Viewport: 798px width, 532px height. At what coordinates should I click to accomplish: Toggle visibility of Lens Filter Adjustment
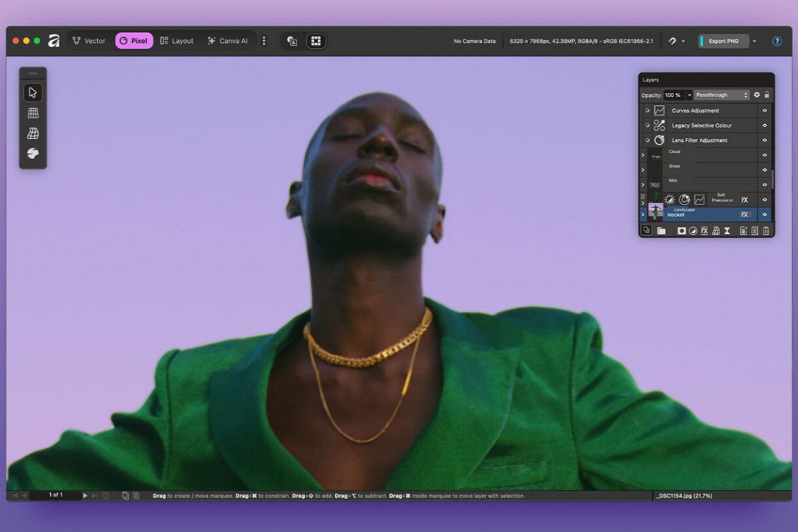(764, 140)
